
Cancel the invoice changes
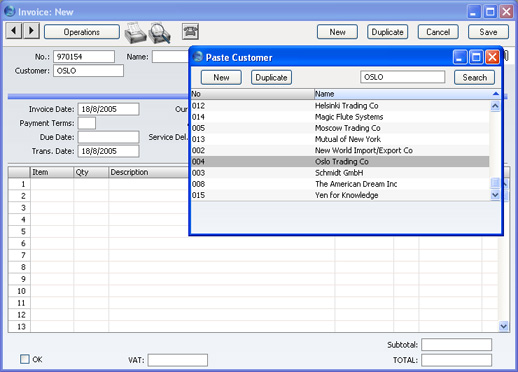click(438, 32)
